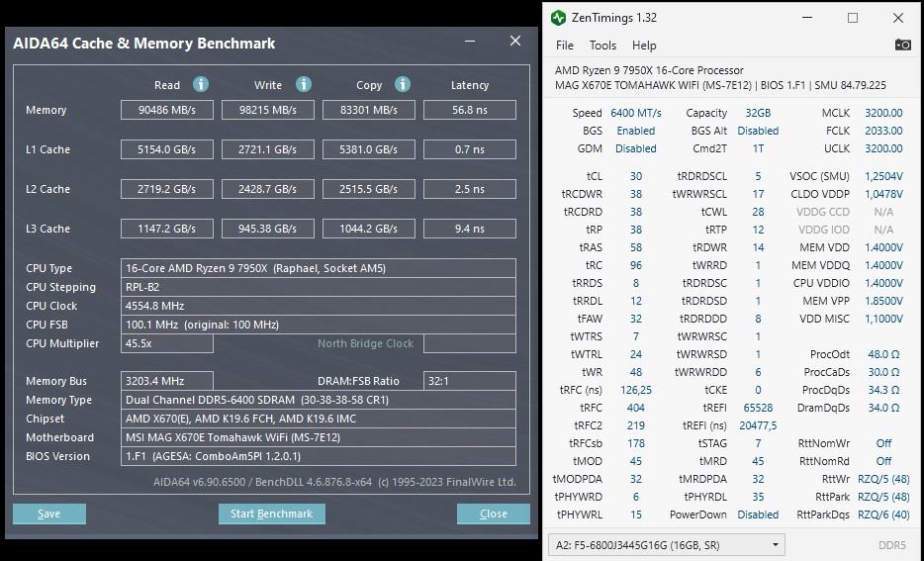This screenshot has width=924, height=561.
Task: Close the ZenTimings window
Action: pyautogui.click(x=898, y=18)
